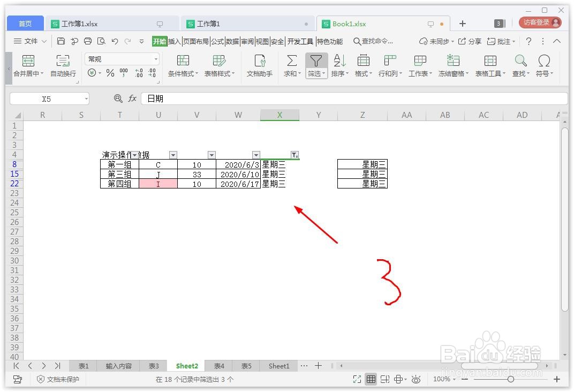Click the zoom slider handle
Screen dimensions: 574x392
click(x=511, y=379)
